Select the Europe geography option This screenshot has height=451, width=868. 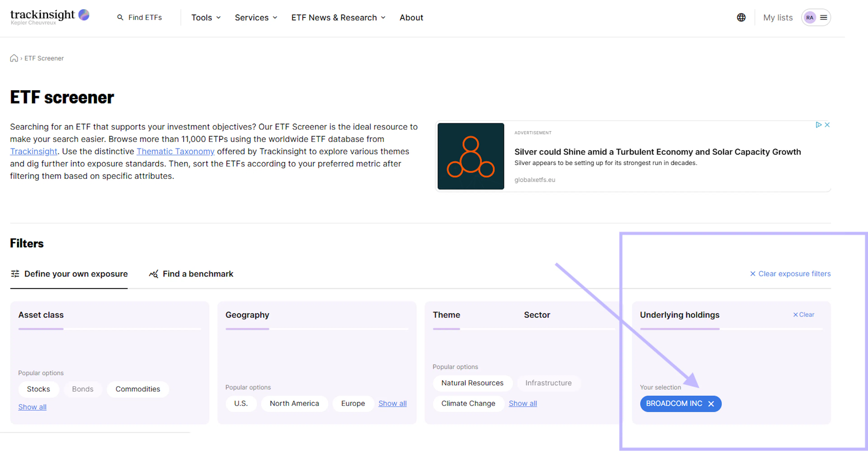click(353, 403)
